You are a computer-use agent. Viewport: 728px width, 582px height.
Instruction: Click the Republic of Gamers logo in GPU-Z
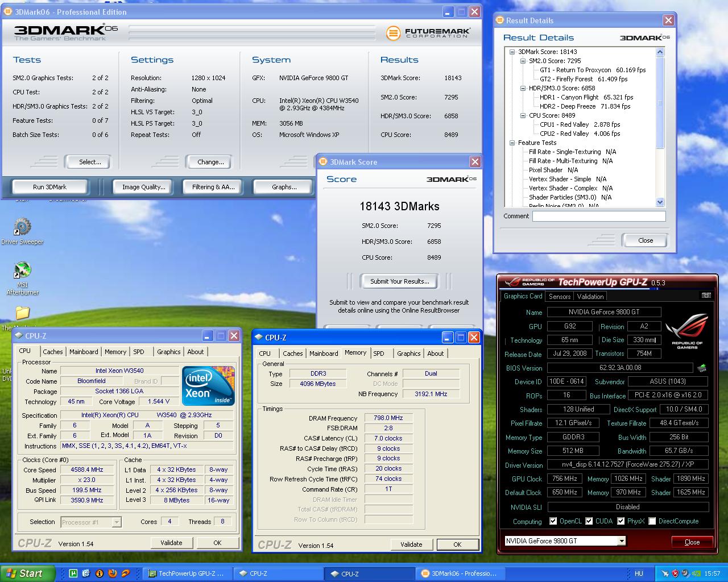pyautogui.click(x=687, y=331)
